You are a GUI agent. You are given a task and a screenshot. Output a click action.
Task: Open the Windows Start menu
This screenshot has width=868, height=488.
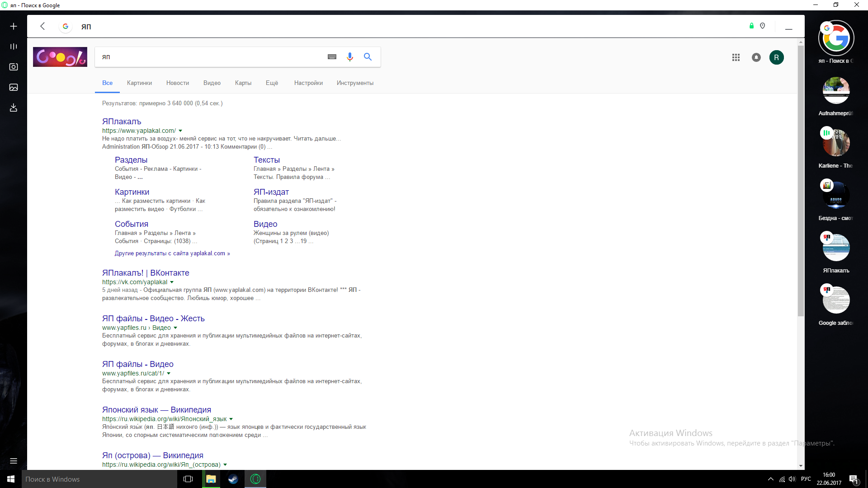tap(11, 479)
